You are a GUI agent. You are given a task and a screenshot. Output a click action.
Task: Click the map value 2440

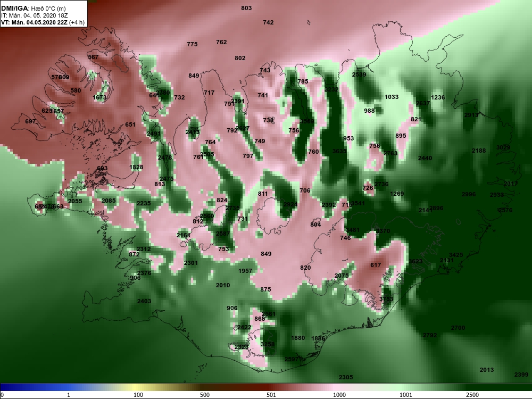pyautogui.click(x=425, y=158)
